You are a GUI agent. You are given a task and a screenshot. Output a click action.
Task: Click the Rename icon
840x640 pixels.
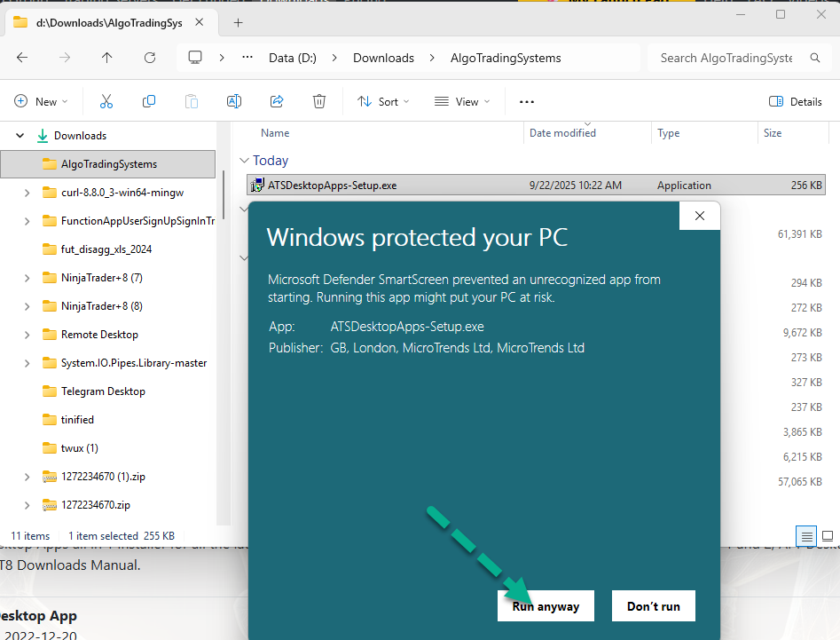[234, 101]
